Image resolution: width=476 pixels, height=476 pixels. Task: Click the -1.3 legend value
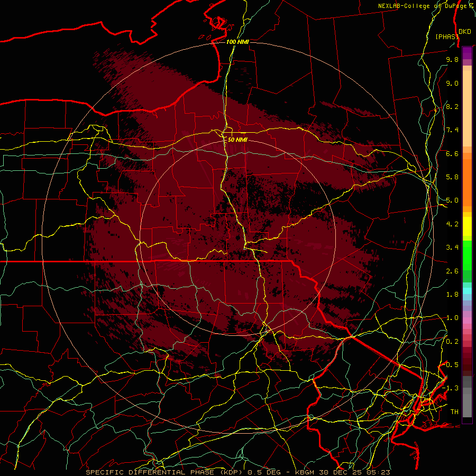click(x=451, y=388)
